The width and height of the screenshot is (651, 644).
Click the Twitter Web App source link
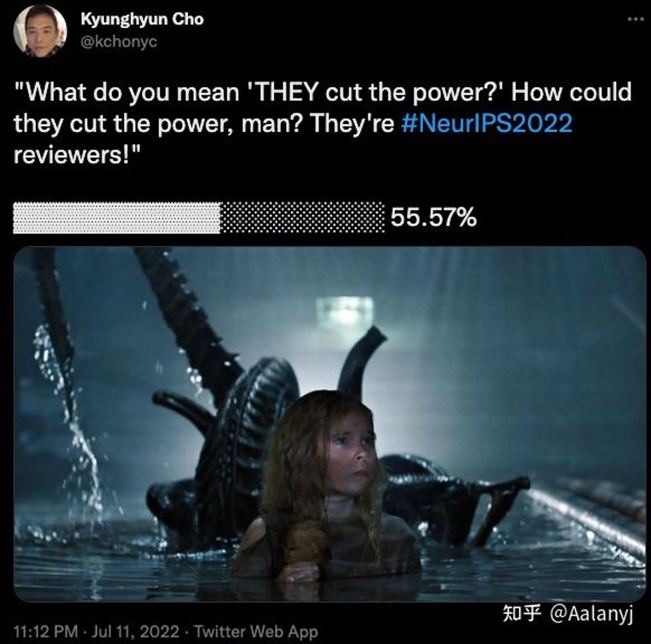tap(256, 632)
